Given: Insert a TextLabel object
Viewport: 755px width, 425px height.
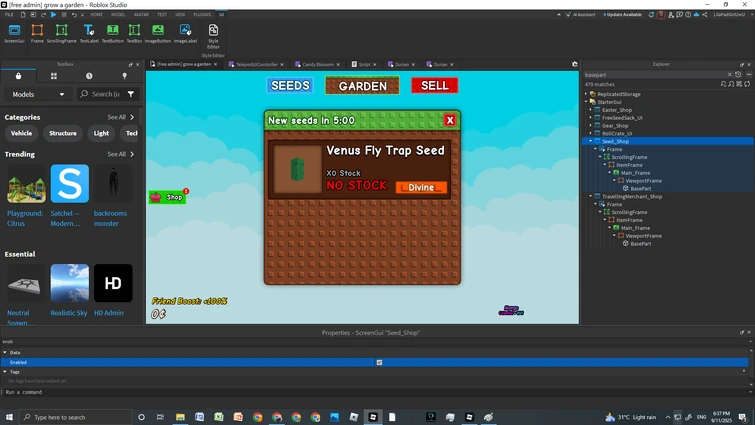Looking at the screenshot, I should [89, 33].
